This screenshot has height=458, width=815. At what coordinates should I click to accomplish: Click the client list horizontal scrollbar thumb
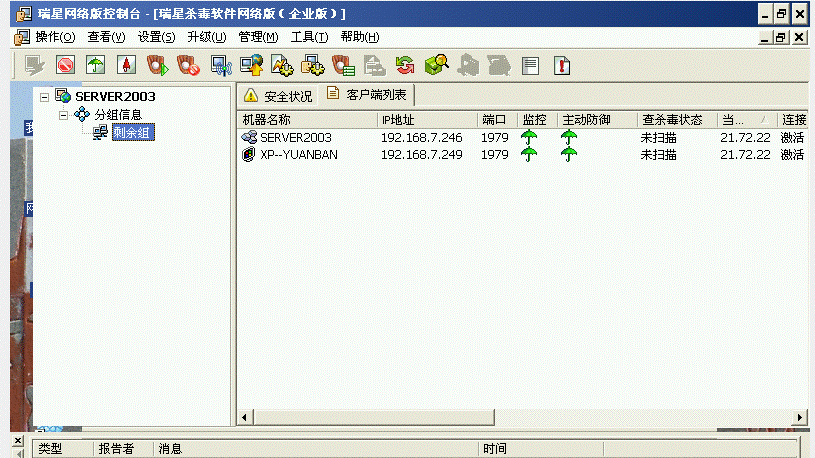coord(373,417)
